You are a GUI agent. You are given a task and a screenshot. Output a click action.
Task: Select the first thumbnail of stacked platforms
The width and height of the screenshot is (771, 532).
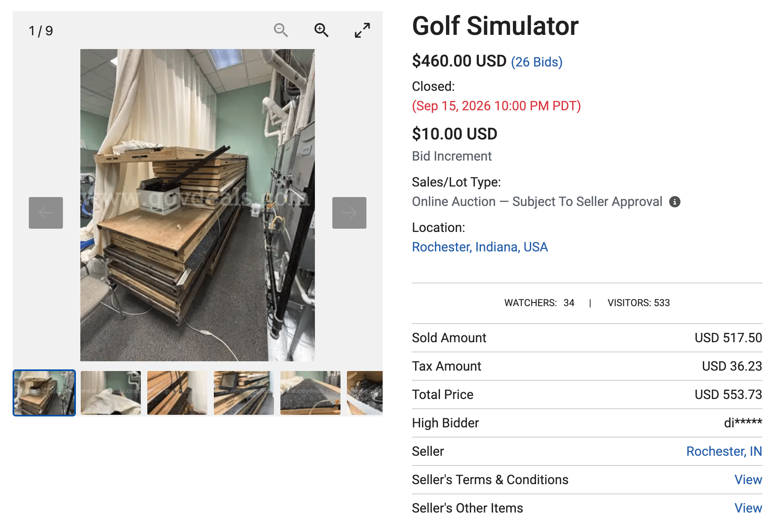point(44,393)
